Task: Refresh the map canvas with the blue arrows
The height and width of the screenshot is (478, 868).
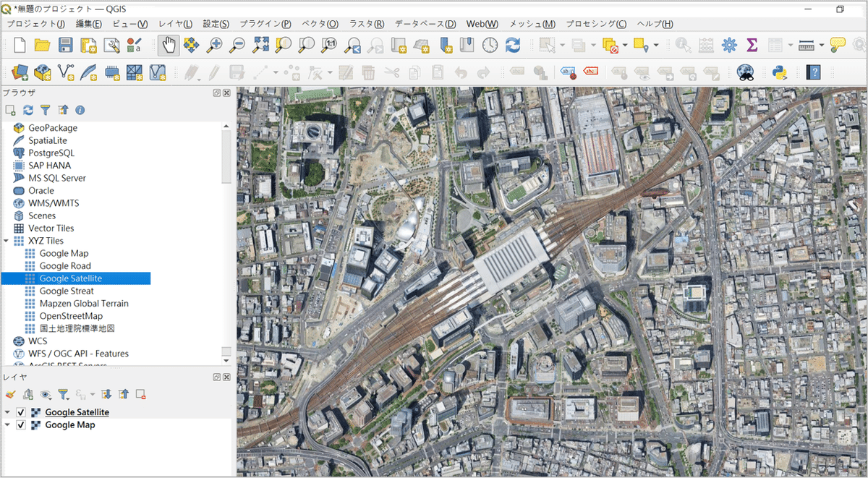Action: pos(513,46)
